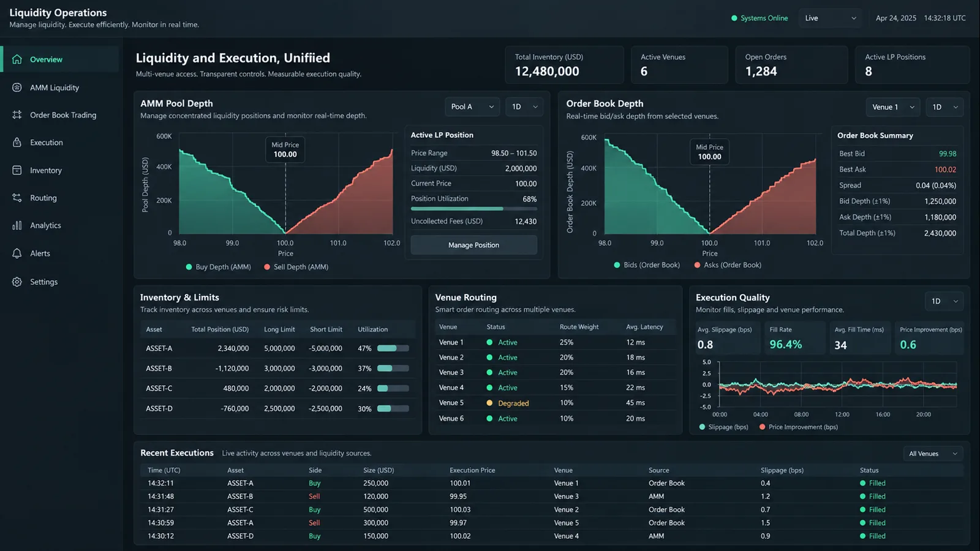Viewport: 980px width, 551px height.
Task: Click Uncollected Fees value 12,430
Action: (526, 222)
